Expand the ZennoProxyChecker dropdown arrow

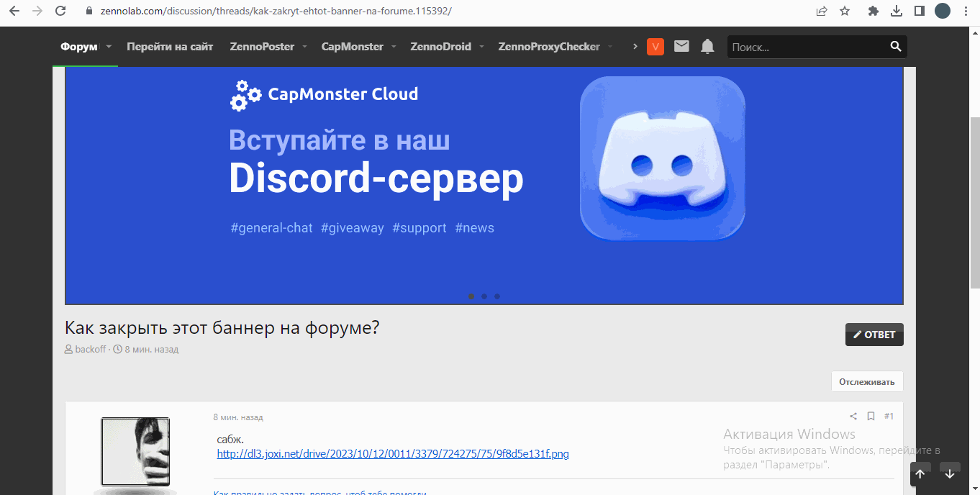click(x=610, y=47)
